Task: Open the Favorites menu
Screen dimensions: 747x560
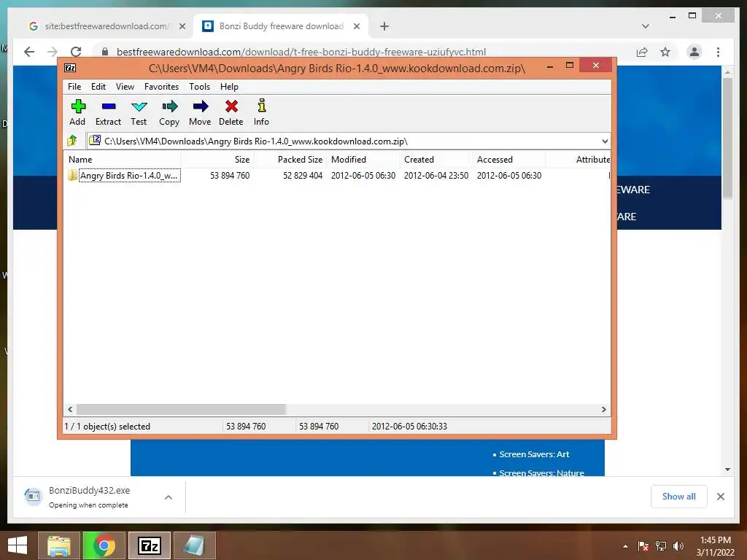Action: (161, 87)
